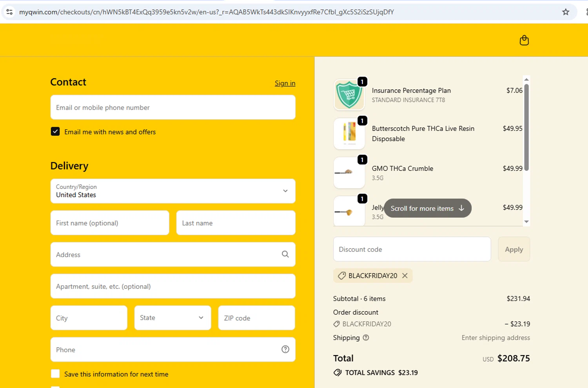Focus the First name (optional) field
Image resolution: width=588 pixels, height=388 pixels.
(110, 223)
